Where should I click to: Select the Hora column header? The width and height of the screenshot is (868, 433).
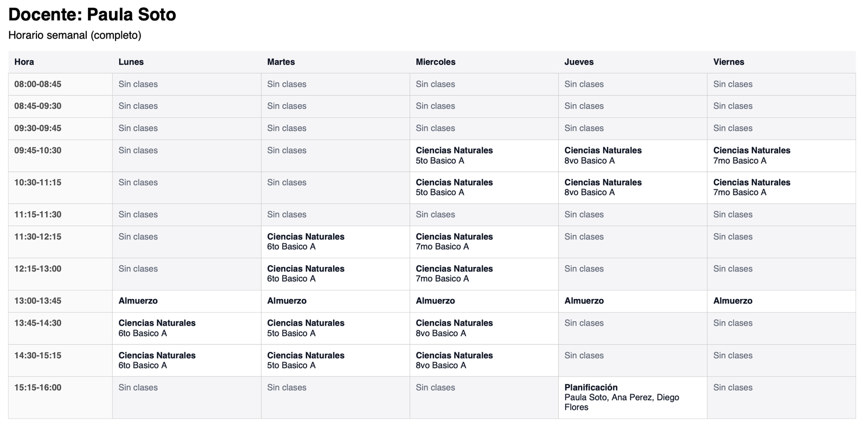24,62
